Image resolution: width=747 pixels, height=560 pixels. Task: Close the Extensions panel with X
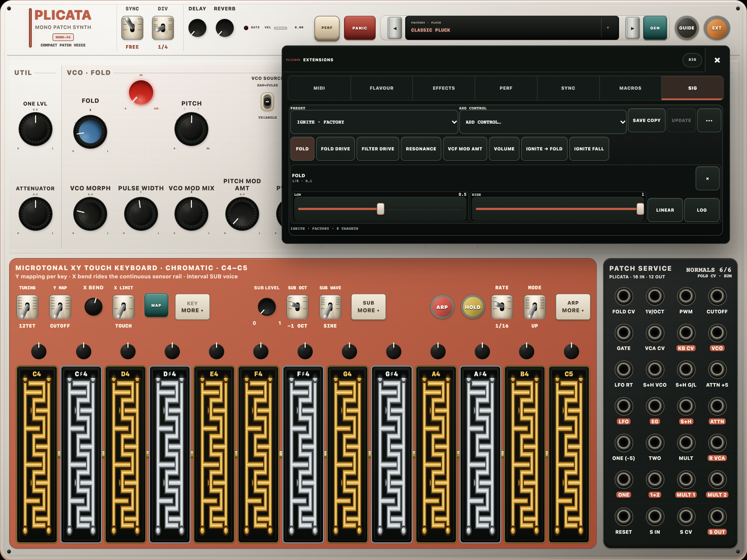pyautogui.click(x=717, y=60)
